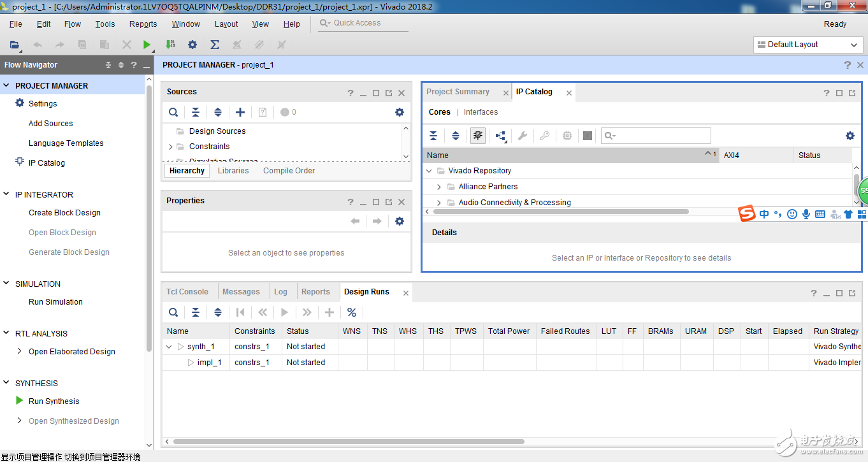Click Language Templates link
This screenshot has height=462, width=868.
tap(66, 143)
